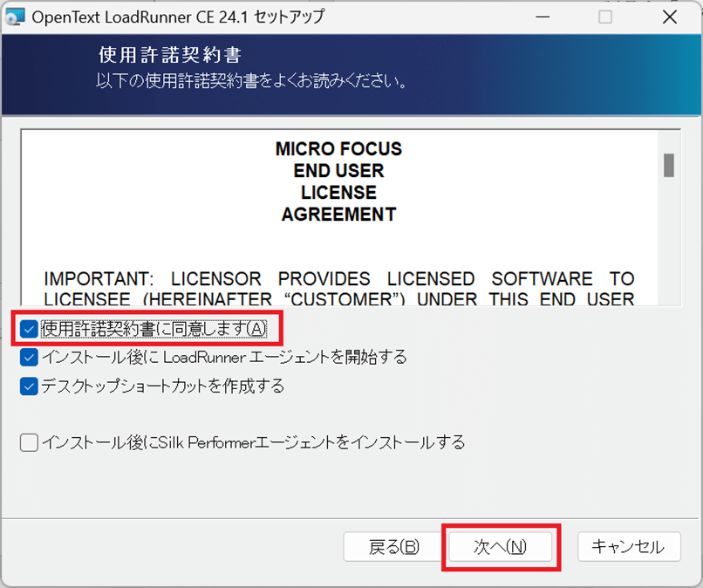Image resolution: width=703 pixels, height=588 pixels.
Task: Click the LICENSE heading line
Action: coord(339,193)
